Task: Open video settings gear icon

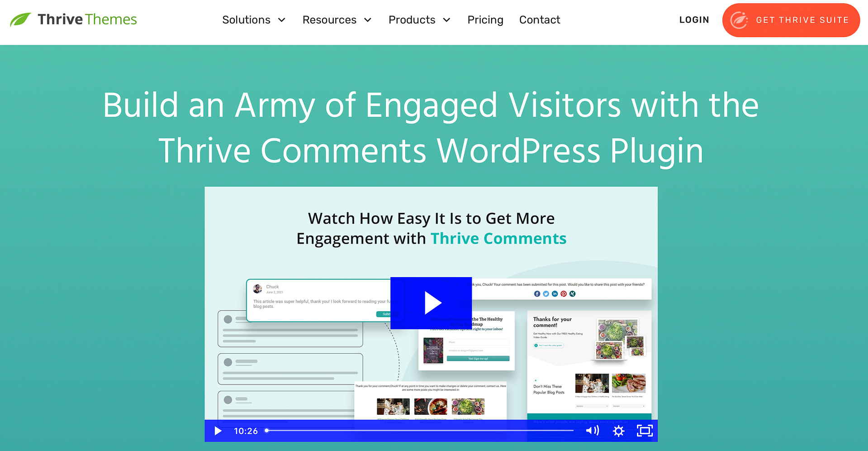Action: point(618,431)
